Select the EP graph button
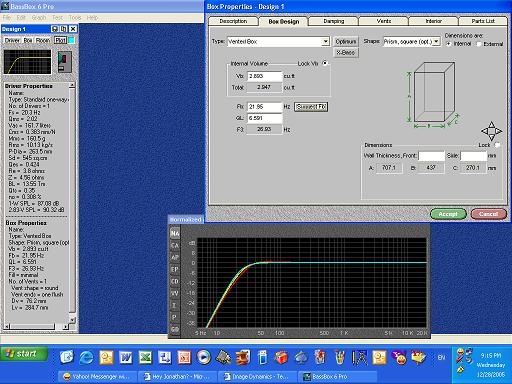512x384 pixels. 175,270
